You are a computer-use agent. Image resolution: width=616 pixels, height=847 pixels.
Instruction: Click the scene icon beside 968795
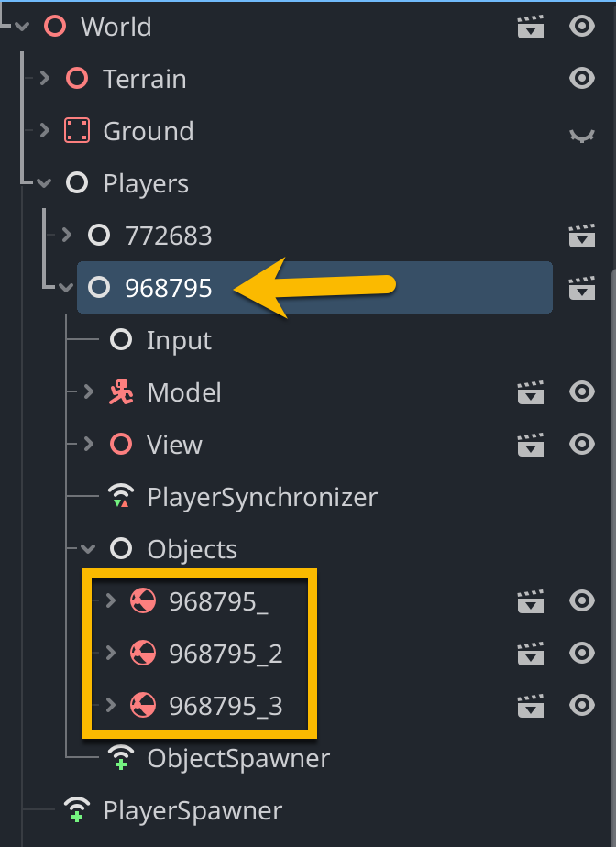click(x=582, y=288)
